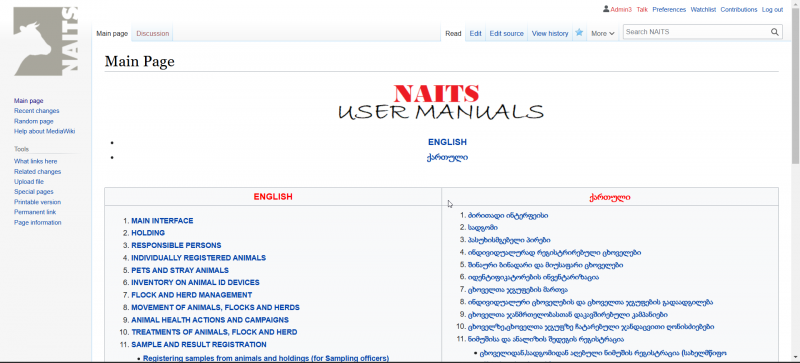Open INVENTORY ON ANIMAL ID DEVICES
800x363 pixels.
click(x=195, y=282)
